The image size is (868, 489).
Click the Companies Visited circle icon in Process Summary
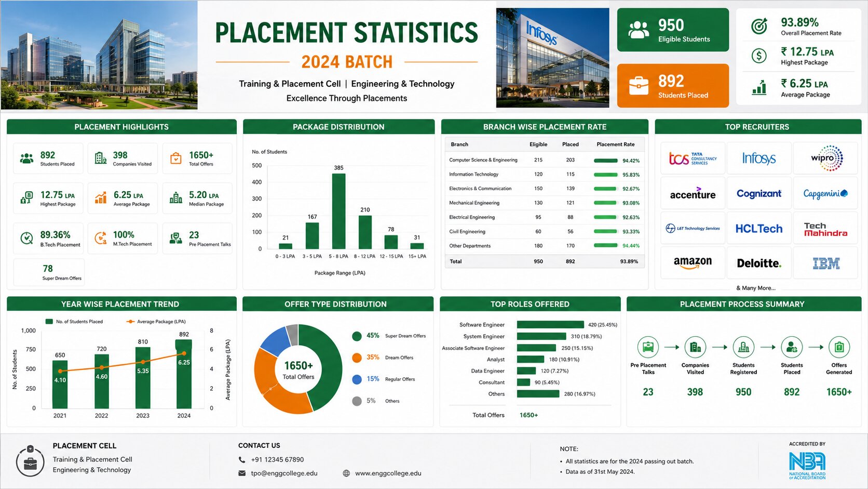click(695, 347)
